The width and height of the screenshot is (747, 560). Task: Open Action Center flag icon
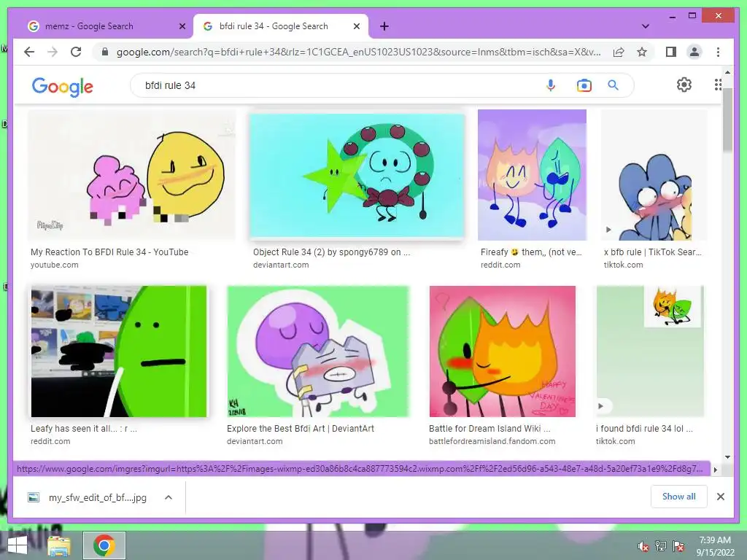point(678,545)
